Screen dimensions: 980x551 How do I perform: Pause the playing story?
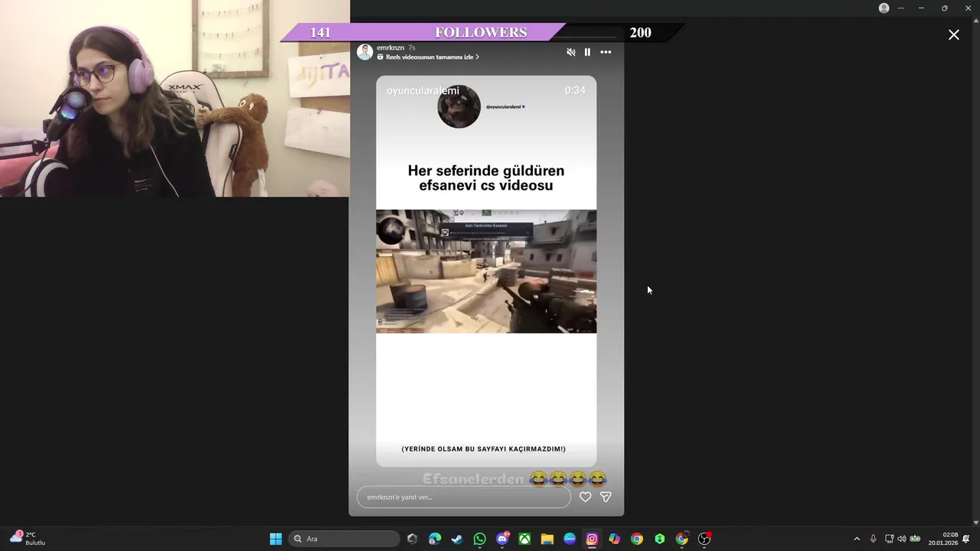(587, 52)
